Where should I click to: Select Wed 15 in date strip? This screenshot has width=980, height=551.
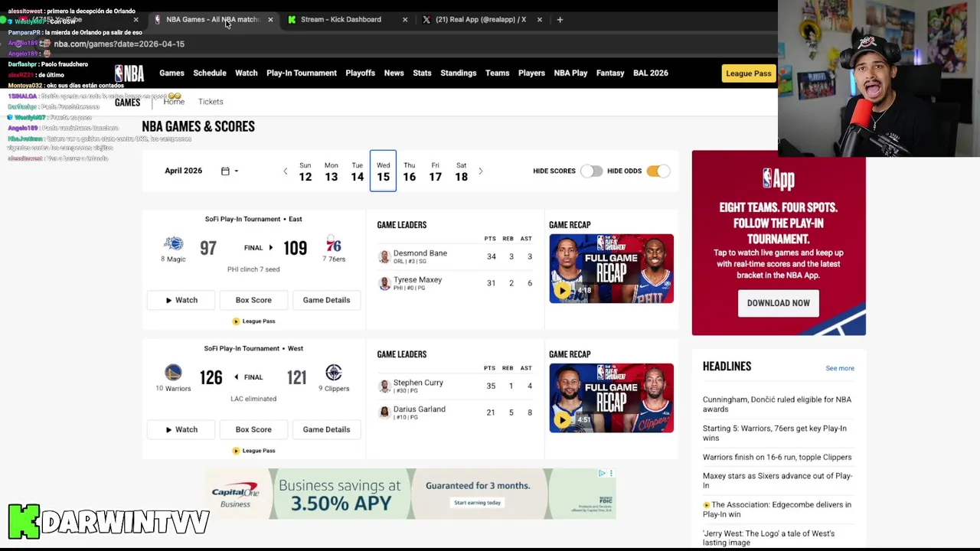click(x=383, y=171)
